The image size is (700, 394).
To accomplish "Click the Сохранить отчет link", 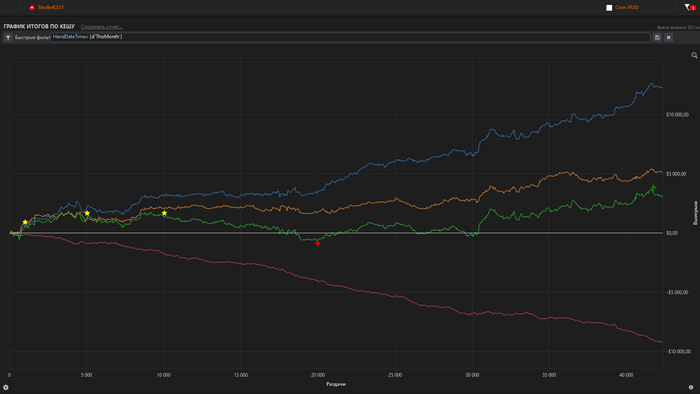I will [x=101, y=27].
